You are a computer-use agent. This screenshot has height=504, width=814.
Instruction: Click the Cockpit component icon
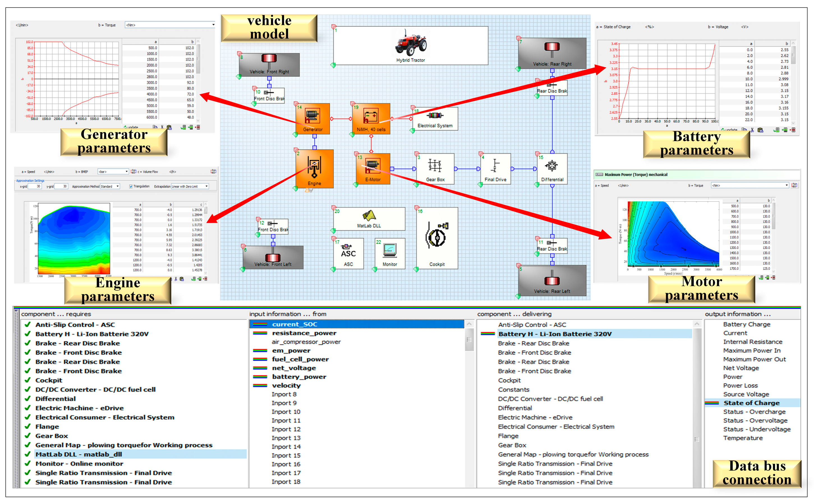437,237
